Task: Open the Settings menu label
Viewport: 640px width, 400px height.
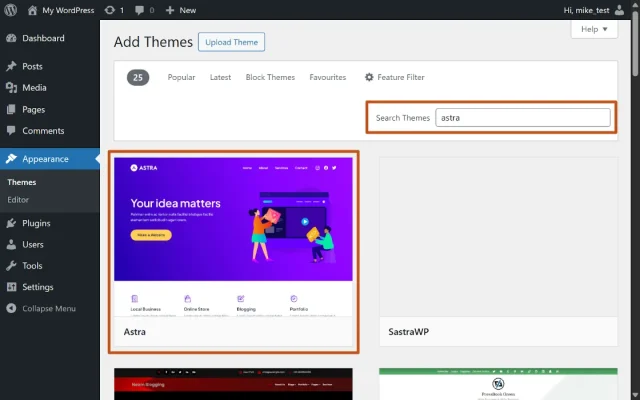Action: click(38, 287)
